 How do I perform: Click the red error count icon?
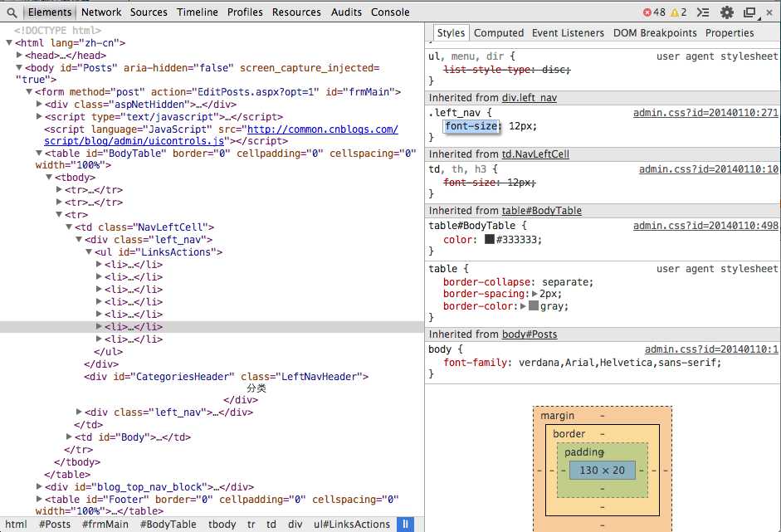tap(647, 12)
